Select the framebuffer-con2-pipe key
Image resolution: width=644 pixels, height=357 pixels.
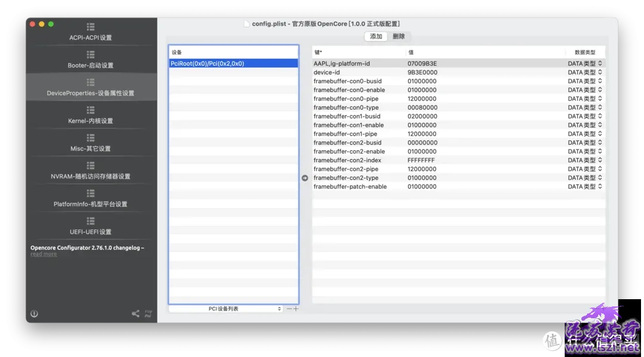coord(346,169)
